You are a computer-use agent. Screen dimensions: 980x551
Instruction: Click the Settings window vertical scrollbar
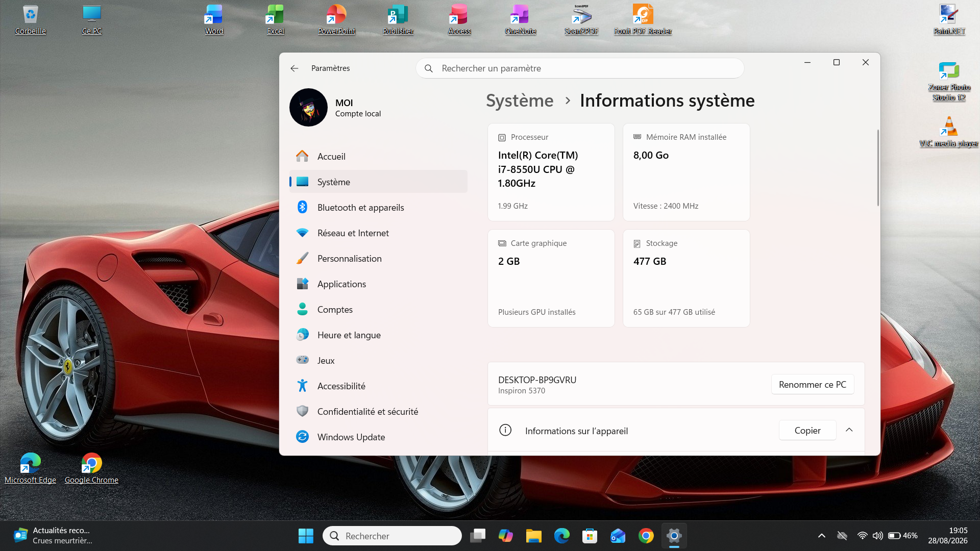click(x=878, y=168)
